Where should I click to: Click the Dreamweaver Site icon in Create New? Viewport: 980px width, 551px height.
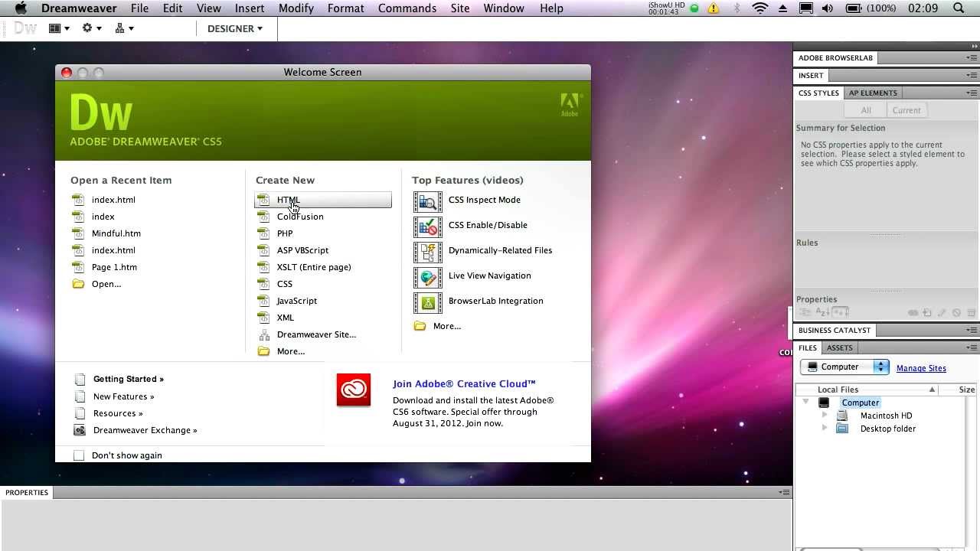click(264, 335)
